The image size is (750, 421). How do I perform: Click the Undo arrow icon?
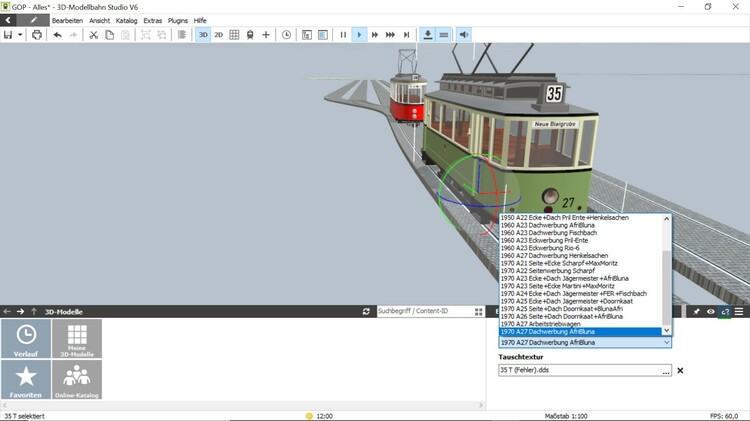click(x=57, y=35)
